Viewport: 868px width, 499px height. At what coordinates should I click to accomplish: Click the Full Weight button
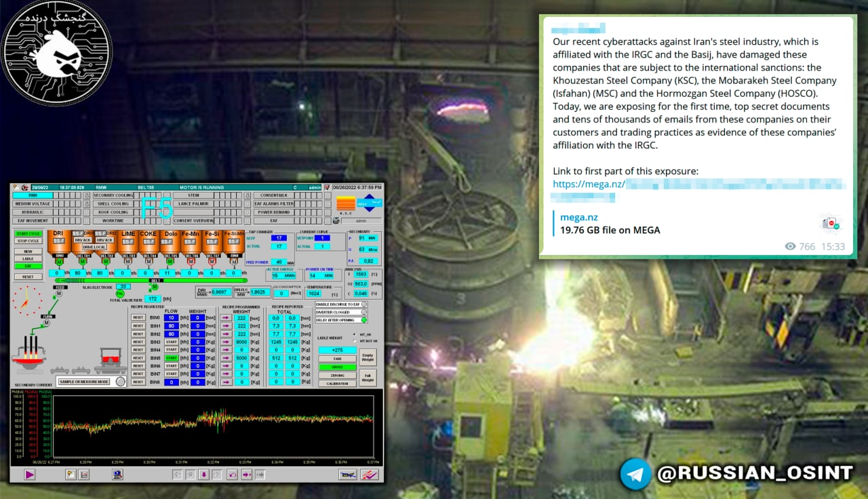[368, 378]
